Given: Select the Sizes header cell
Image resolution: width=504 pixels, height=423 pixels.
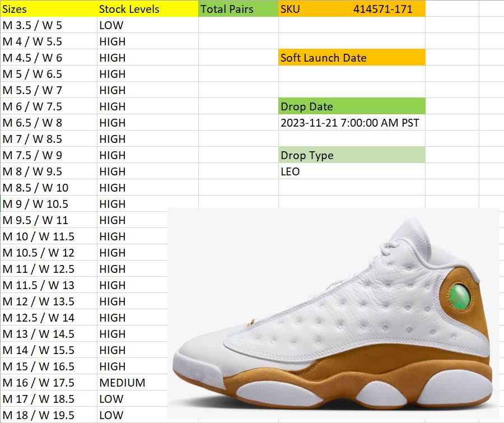Looking at the screenshot, I should tap(49, 9).
